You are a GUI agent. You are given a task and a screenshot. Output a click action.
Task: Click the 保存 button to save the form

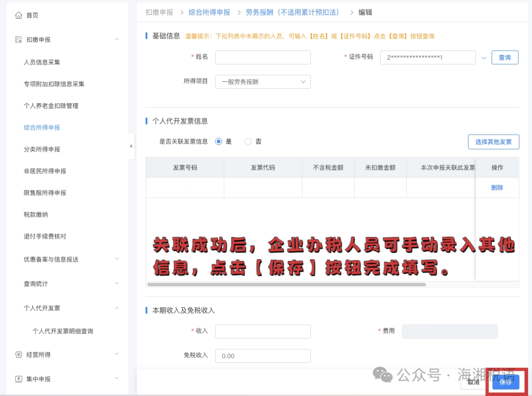pyautogui.click(x=505, y=382)
